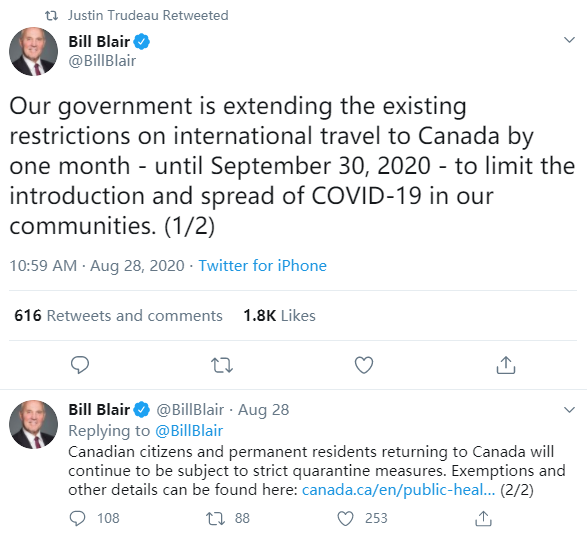The image size is (587, 536).
Task: View the 1.8K Likes list
Action: pos(279,316)
